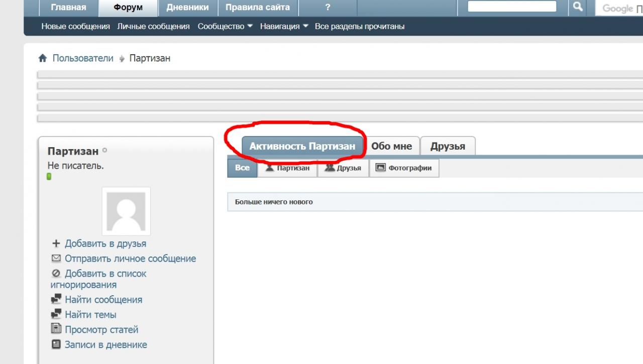Viewport: 643px width, 364px height.
Task: Open Новые сообщения link
Action: [x=75, y=26]
